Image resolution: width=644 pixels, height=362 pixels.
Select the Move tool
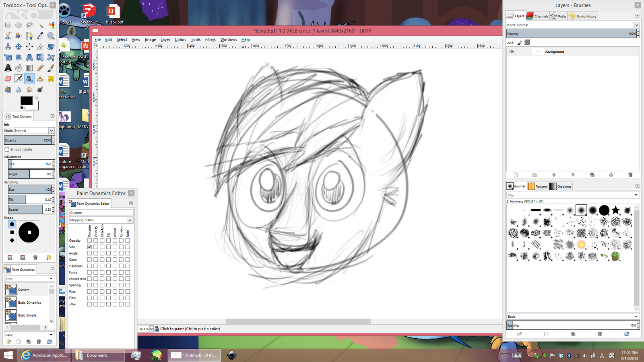[19, 47]
